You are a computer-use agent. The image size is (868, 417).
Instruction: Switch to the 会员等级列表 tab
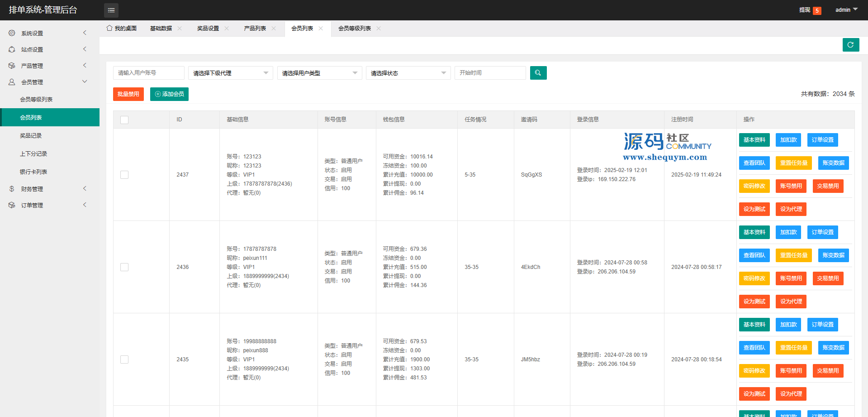(x=355, y=28)
